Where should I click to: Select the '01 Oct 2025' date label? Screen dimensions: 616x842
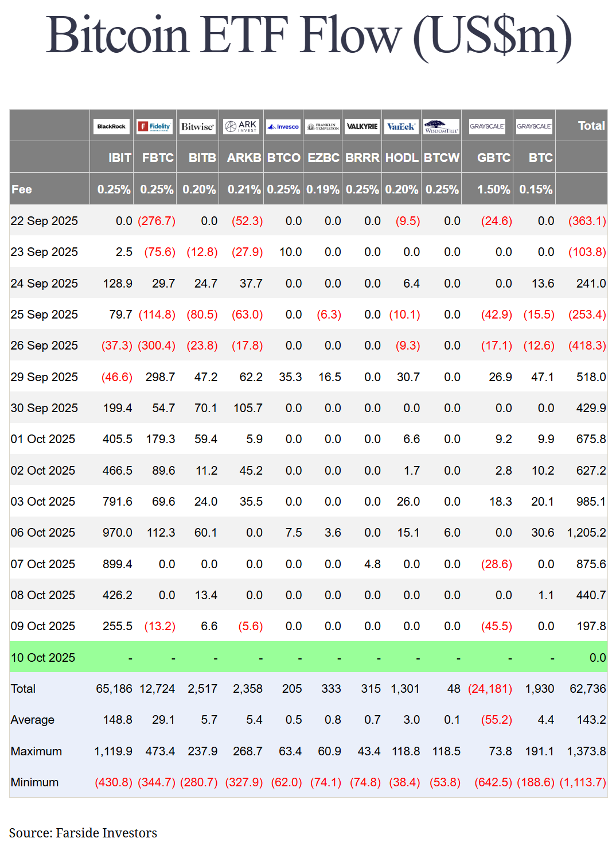point(43,439)
